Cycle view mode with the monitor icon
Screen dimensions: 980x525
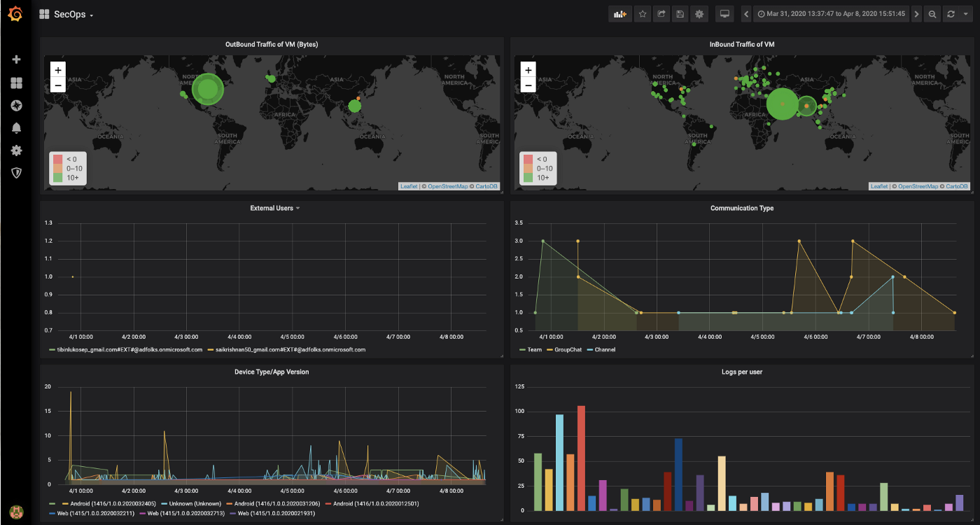coord(724,14)
